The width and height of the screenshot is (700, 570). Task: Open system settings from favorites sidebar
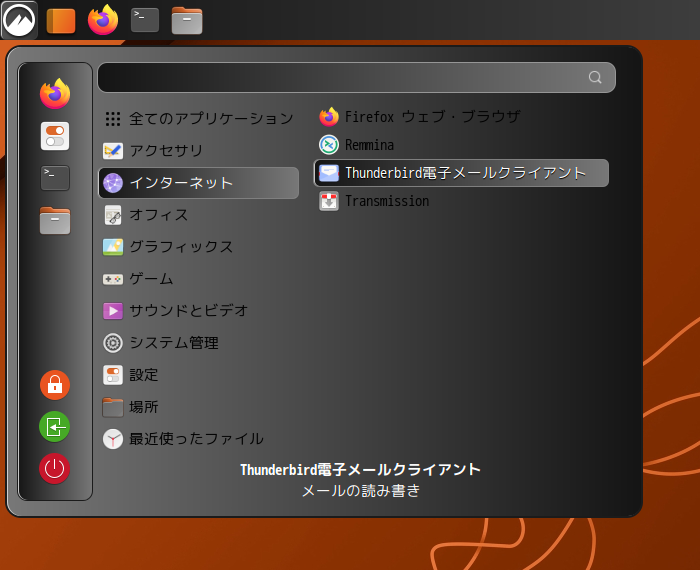click(x=55, y=136)
